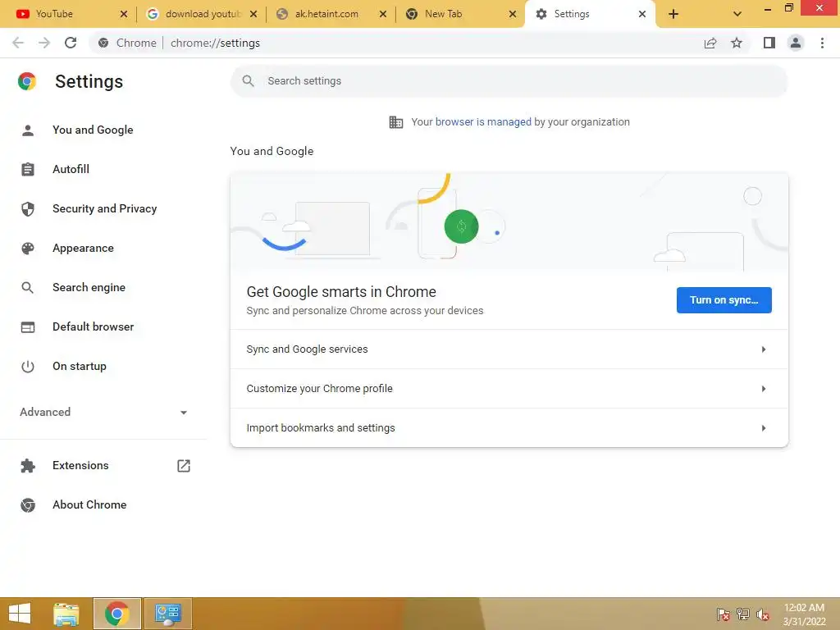Image resolution: width=840 pixels, height=630 pixels.
Task: Click the muted volume tray icon
Action: 762,614
